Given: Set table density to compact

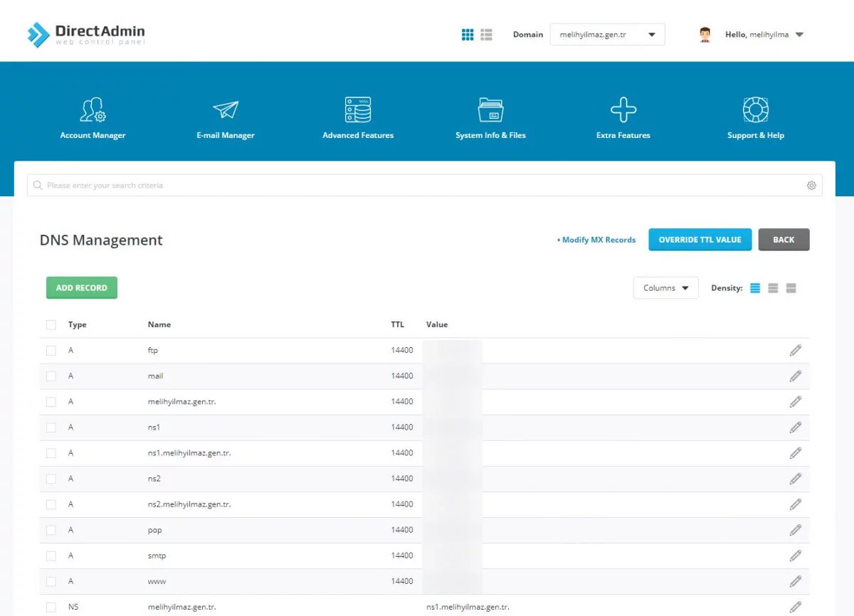Looking at the screenshot, I should coord(755,288).
